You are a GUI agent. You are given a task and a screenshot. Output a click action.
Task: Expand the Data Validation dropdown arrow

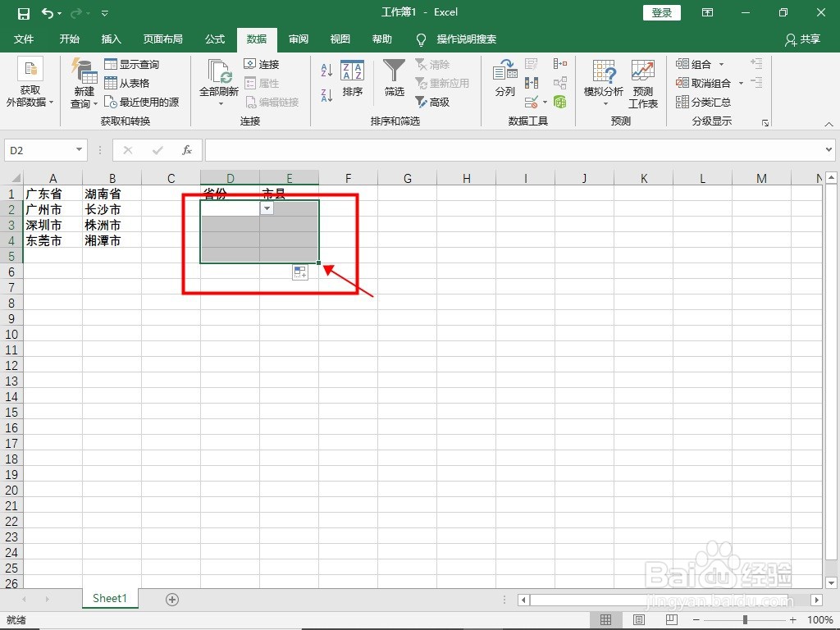point(545,102)
